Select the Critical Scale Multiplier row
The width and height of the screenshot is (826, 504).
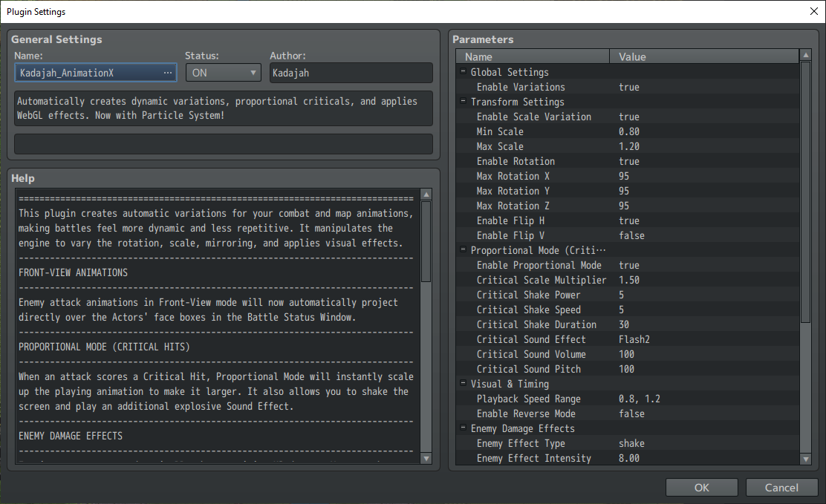[628, 280]
